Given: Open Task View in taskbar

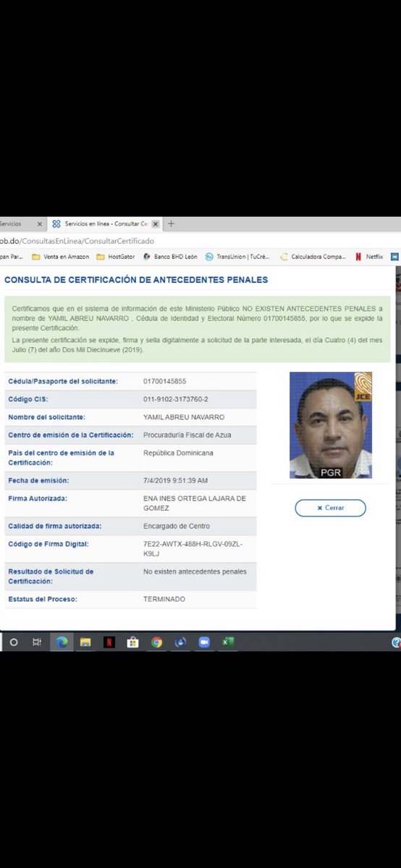Looking at the screenshot, I should [37, 642].
